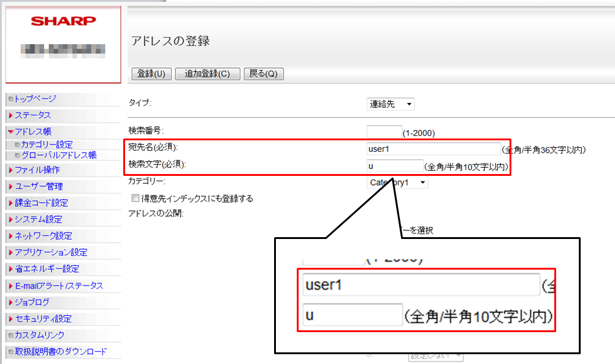Image resolution: width=615 pixels, height=364 pixels.
Task: Open the カテゴリー dropdown
Action: [x=397, y=182]
